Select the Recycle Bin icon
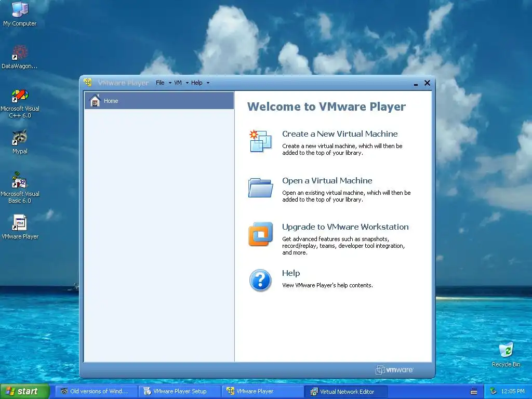 [x=506, y=354]
